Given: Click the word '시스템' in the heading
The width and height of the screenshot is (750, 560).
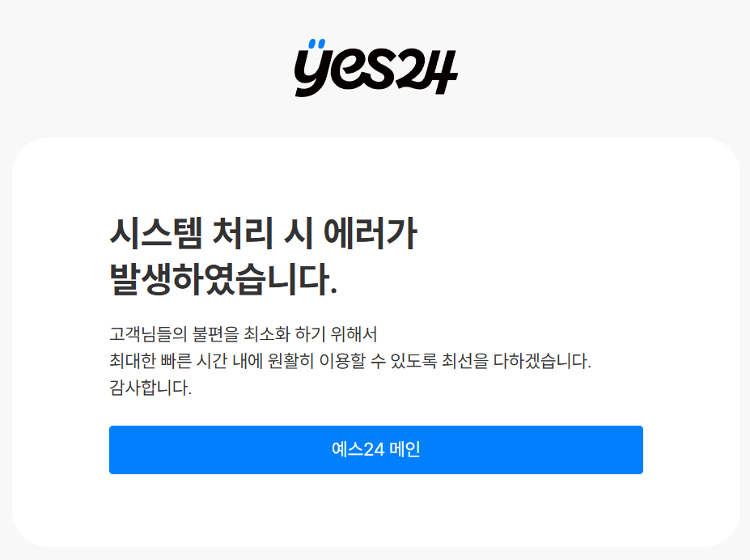Looking at the screenshot, I should [x=156, y=233].
